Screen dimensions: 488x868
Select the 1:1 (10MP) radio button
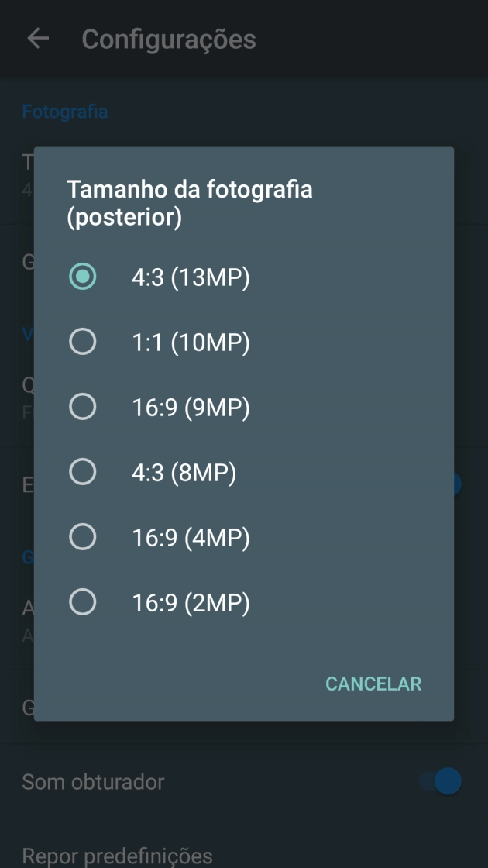tap(83, 342)
